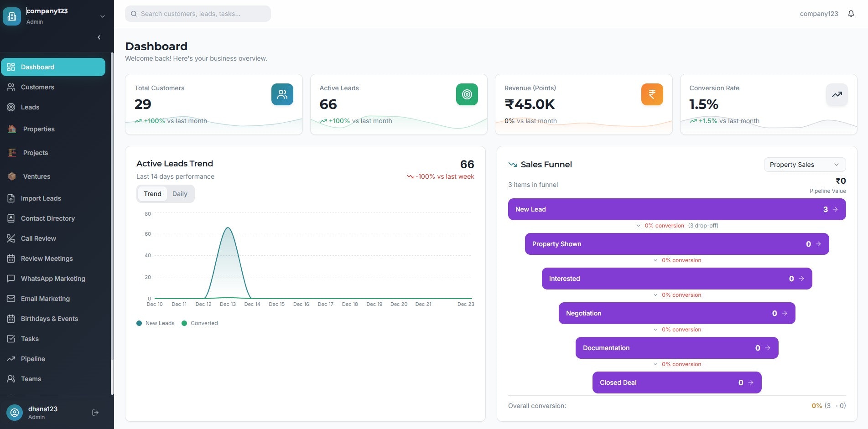Expand the company123 account chevron

pos(103,16)
